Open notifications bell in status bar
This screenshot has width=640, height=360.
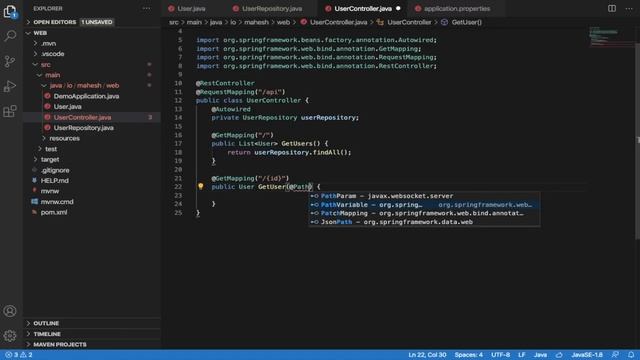click(631, 355)
